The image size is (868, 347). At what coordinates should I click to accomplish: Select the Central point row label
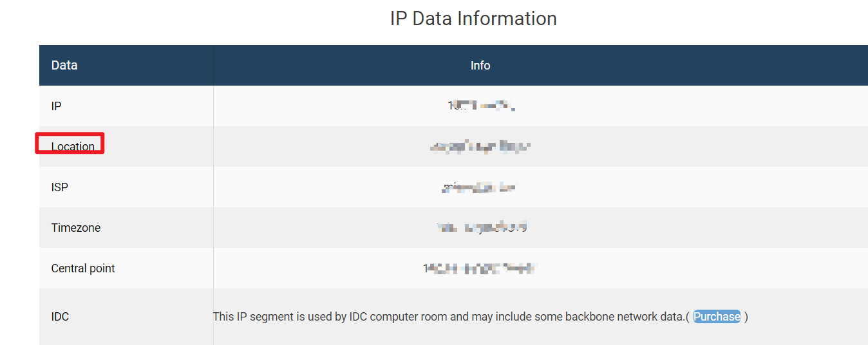(83, 268)
